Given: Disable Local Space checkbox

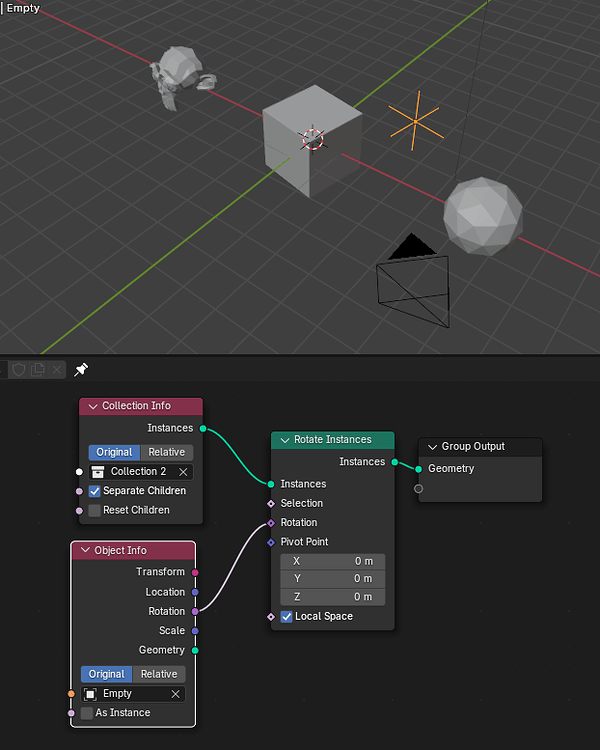Looking at the screenshot, I should pyautogui.click(x=287, y=617).
